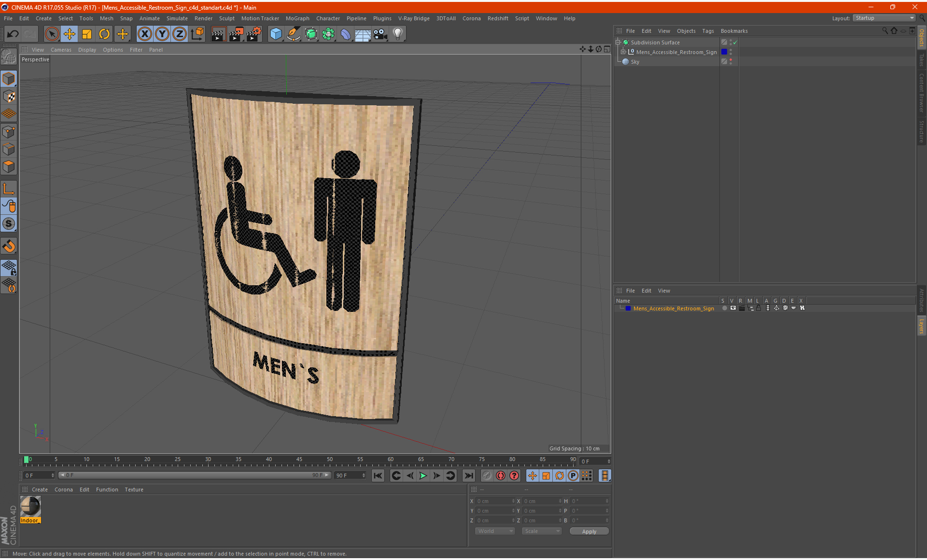Click the blue layer color swatch of Mens_Accessible_Restroom_Sign
927x560 pixels.
628,308
